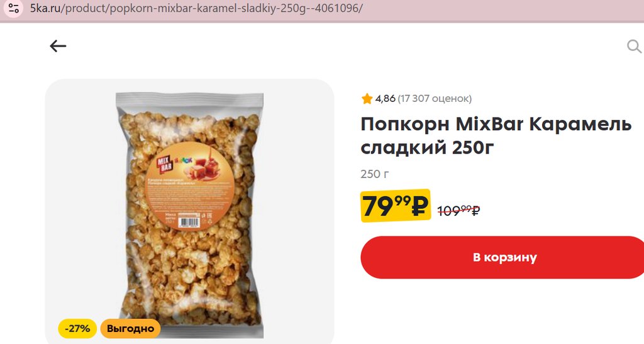Viewport: 644px width, 344px height.
Task: Open the popcorn bag product image
Action: (189, 215)
